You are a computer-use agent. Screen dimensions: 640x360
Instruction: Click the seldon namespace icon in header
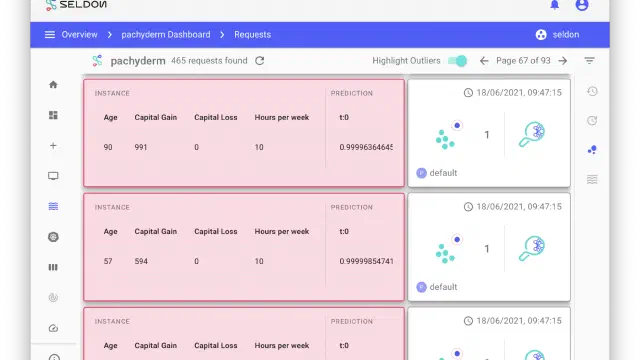[541, 35]
